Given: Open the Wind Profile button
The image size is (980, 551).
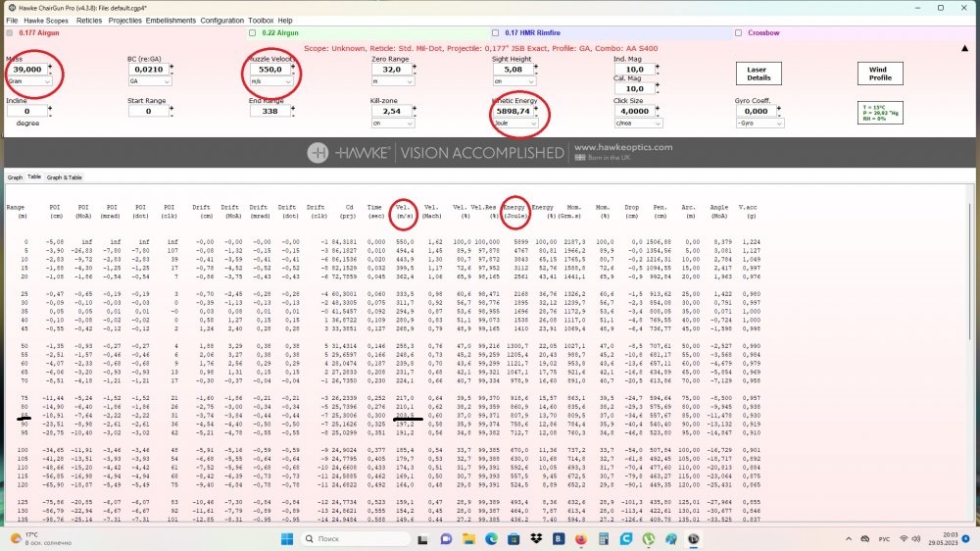Looking at the screenshot, I should (879, 74).
